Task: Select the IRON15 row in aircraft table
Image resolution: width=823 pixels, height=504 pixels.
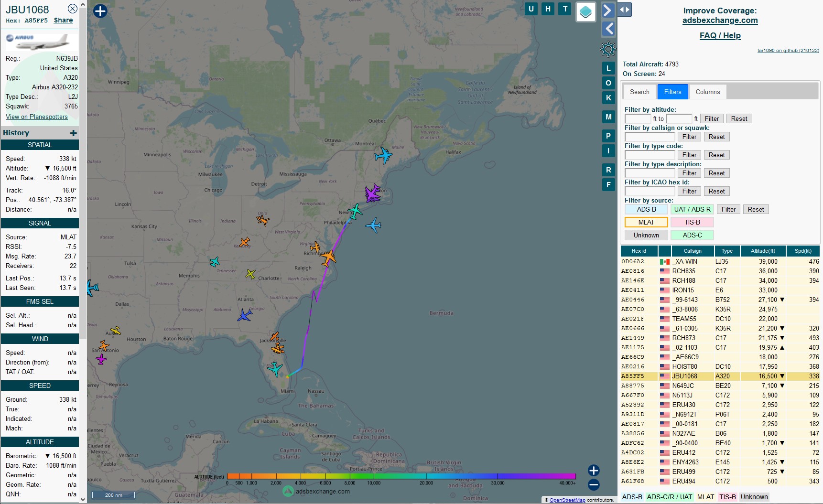Action: pyautogui.click(x=720, y=290)
